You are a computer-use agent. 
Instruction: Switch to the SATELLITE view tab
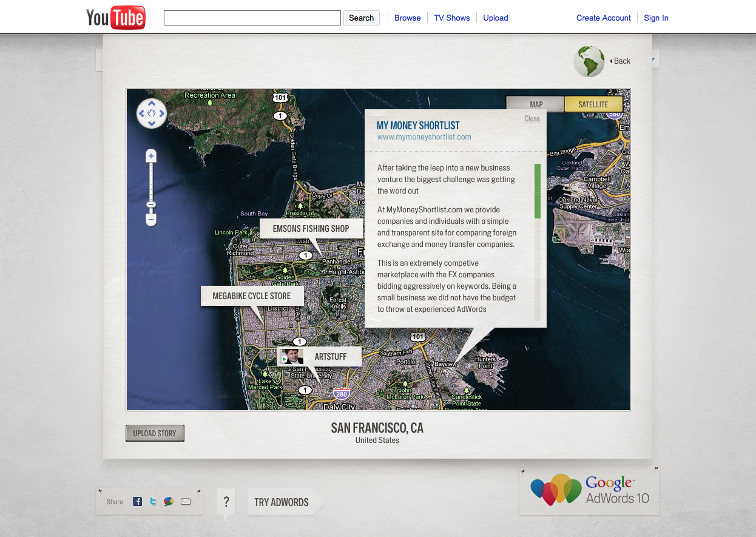(x=593, y=104)
